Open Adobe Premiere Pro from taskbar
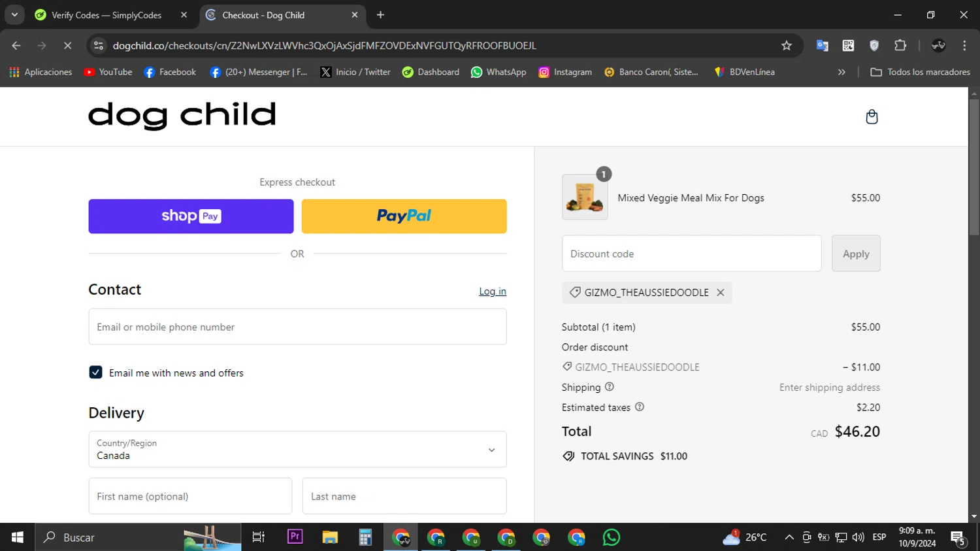Image resolution: width=980 pixels, height=551 pixels. click(x=295, y=537)
